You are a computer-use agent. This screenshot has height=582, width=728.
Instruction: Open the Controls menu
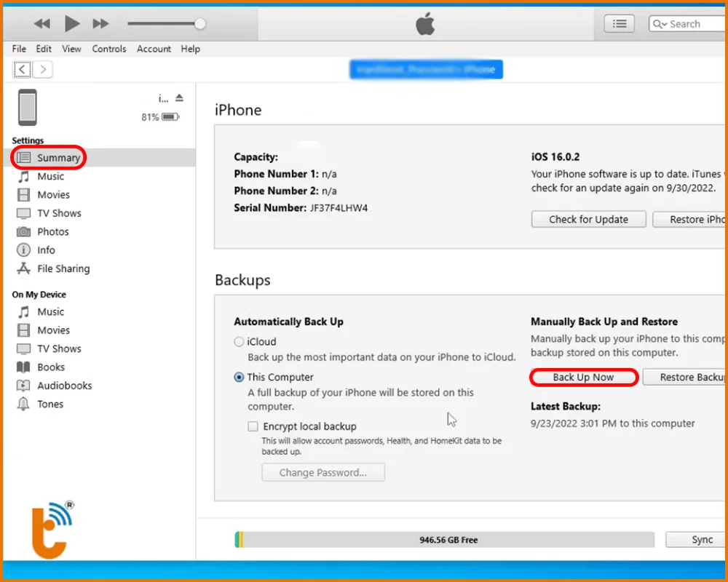[109, 49]
